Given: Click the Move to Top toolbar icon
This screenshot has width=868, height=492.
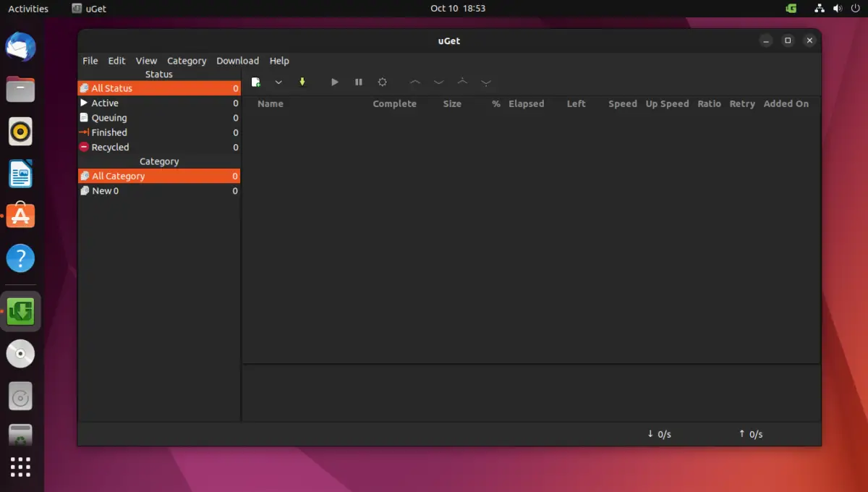Looking at the screenshot, I should coord(462,82).
